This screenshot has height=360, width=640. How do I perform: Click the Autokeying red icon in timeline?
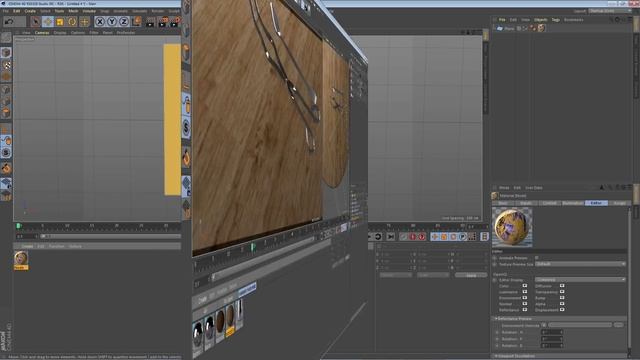[422, 236]
